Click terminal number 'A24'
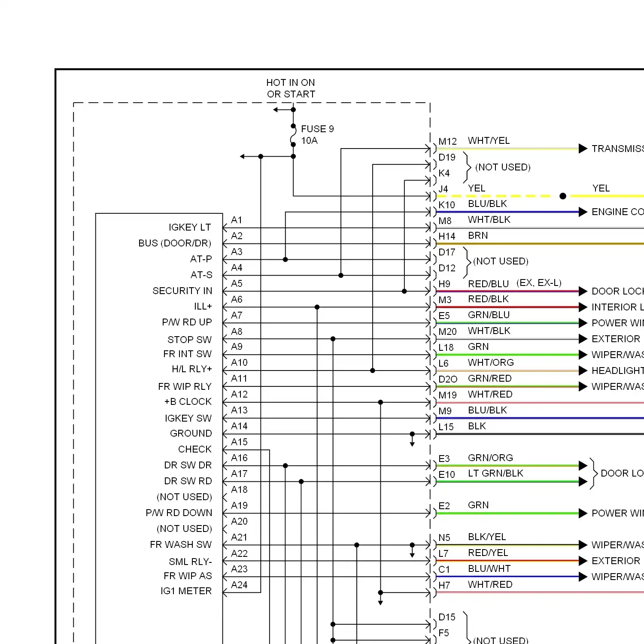Image resolution: width=644 pixels, height=644 pixels. pos(239,585)
